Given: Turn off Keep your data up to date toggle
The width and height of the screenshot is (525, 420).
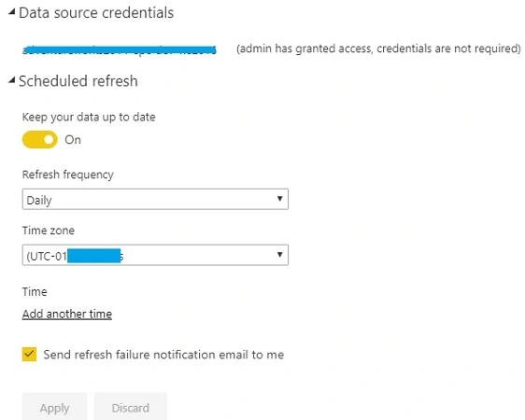Looking at the screenshot, I should click(x=40, y=139).
